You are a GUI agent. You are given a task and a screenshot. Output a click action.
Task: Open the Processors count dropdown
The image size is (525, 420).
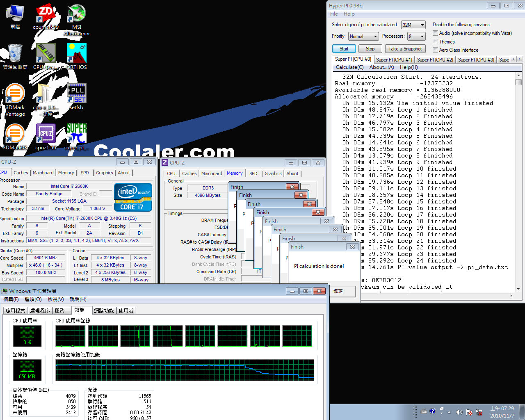[x=416, y=37]
